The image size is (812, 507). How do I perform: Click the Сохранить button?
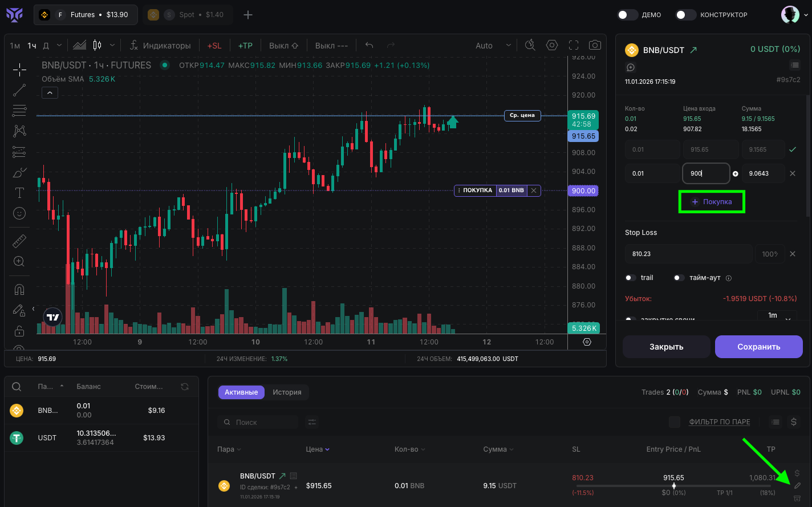pos(758,347)
